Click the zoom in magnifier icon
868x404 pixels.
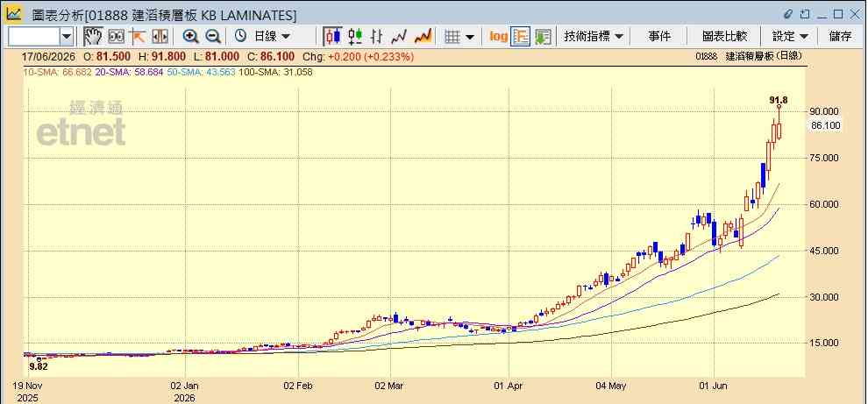point(191,37)
